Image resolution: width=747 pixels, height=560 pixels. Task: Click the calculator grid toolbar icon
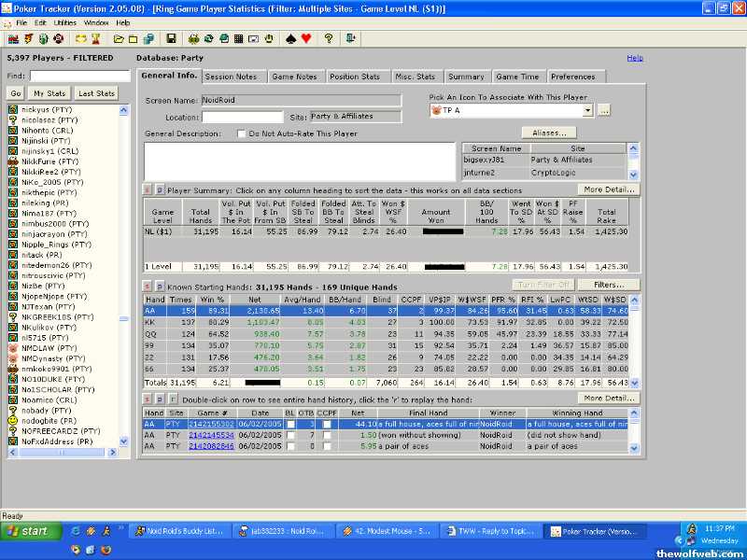pos(239,39)
